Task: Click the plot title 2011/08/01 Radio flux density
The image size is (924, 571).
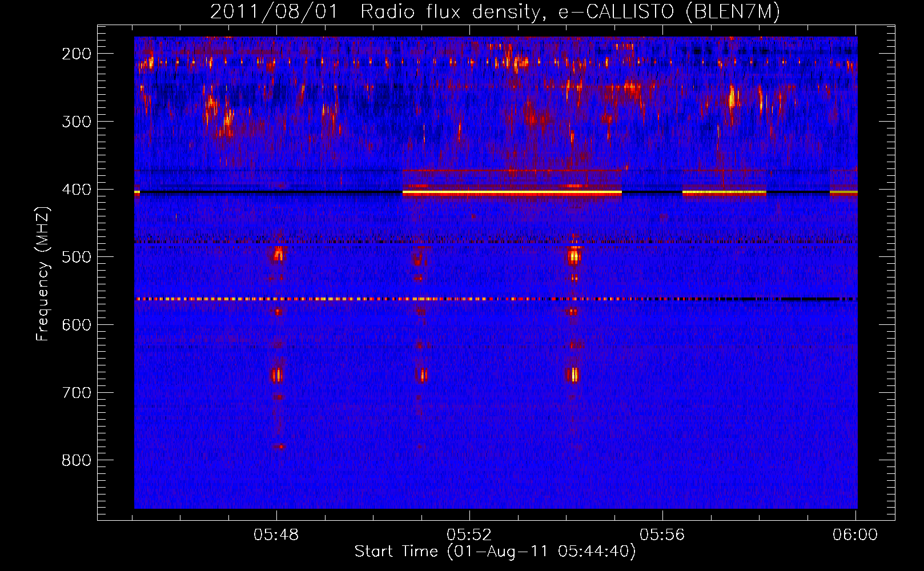Action: coord(495,11)
